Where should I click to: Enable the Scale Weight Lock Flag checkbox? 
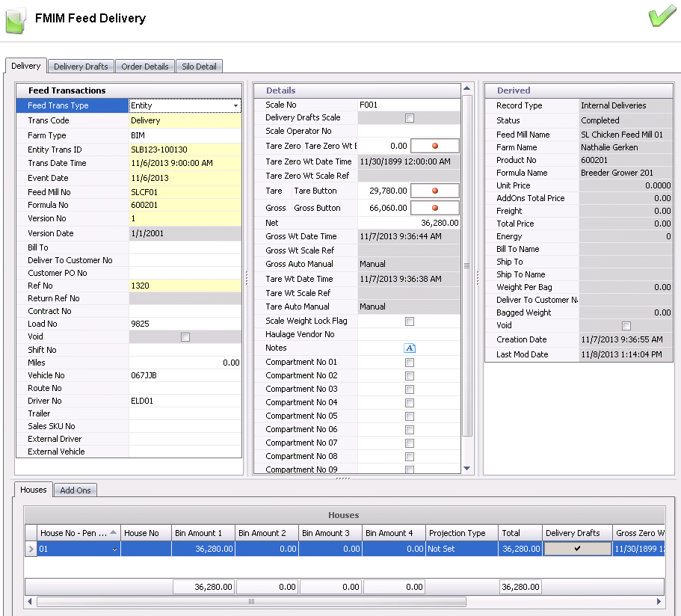[x=409, y=321]
